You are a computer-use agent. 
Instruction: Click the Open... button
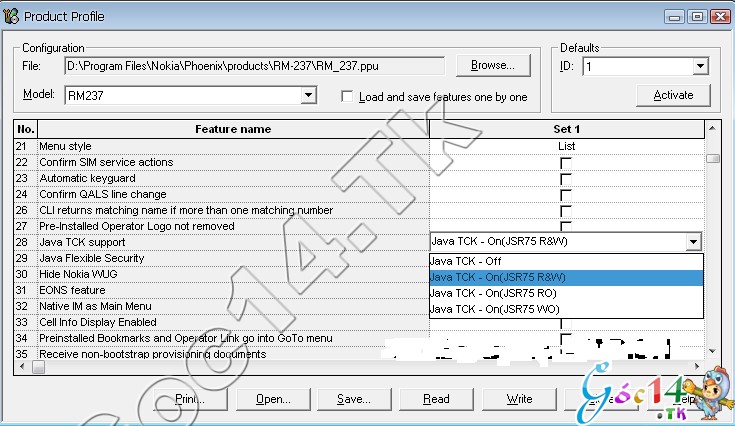pyautogui.click(x=271, y=399)
